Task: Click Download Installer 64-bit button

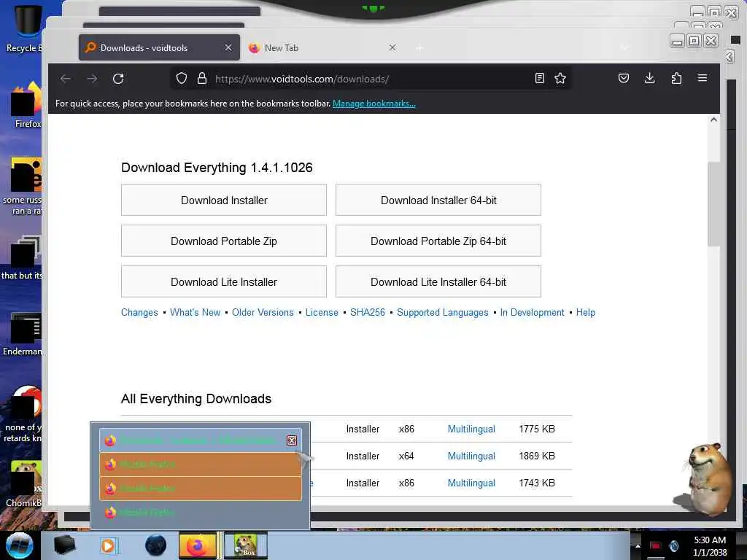Action: tap(438, 200)
